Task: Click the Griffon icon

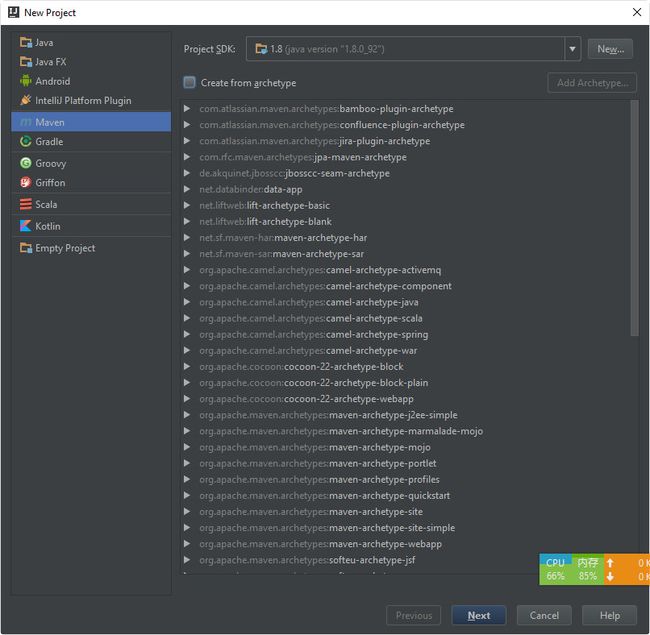Action: [x=26, y=182]
